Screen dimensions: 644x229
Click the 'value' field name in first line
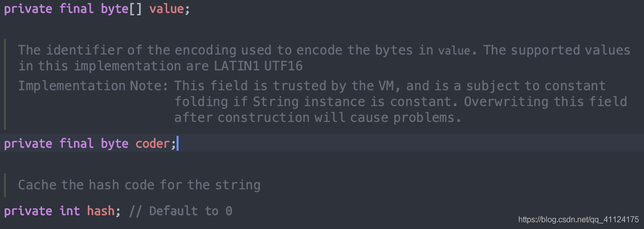[x=166, y=9]
